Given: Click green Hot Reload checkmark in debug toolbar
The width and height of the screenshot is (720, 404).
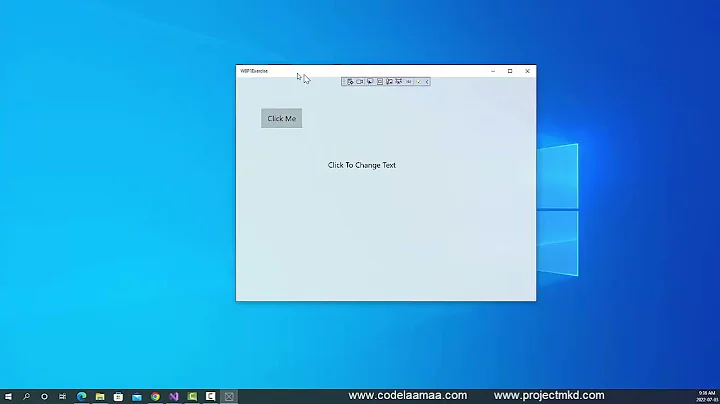Looking at the screenshot, I should (x=419, y=82).
